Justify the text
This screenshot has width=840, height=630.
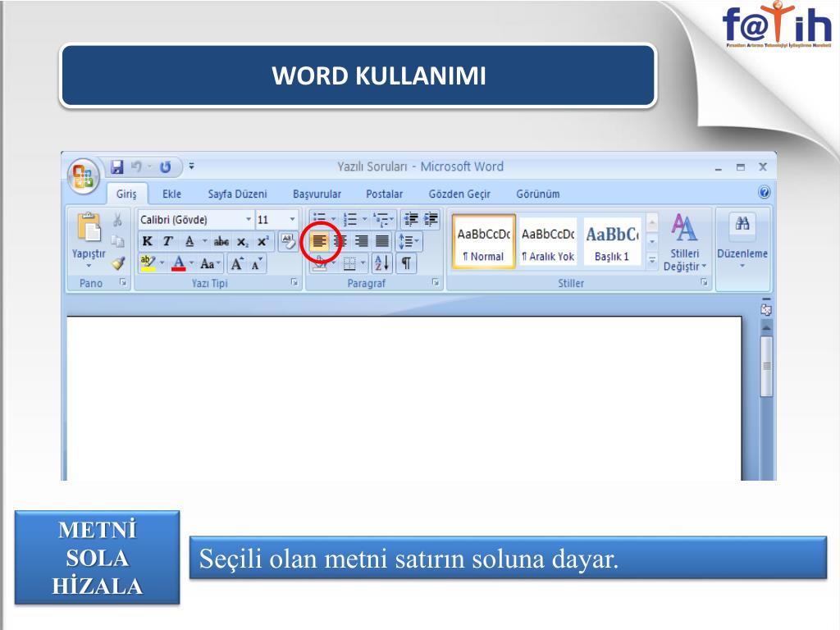point(382,242)
